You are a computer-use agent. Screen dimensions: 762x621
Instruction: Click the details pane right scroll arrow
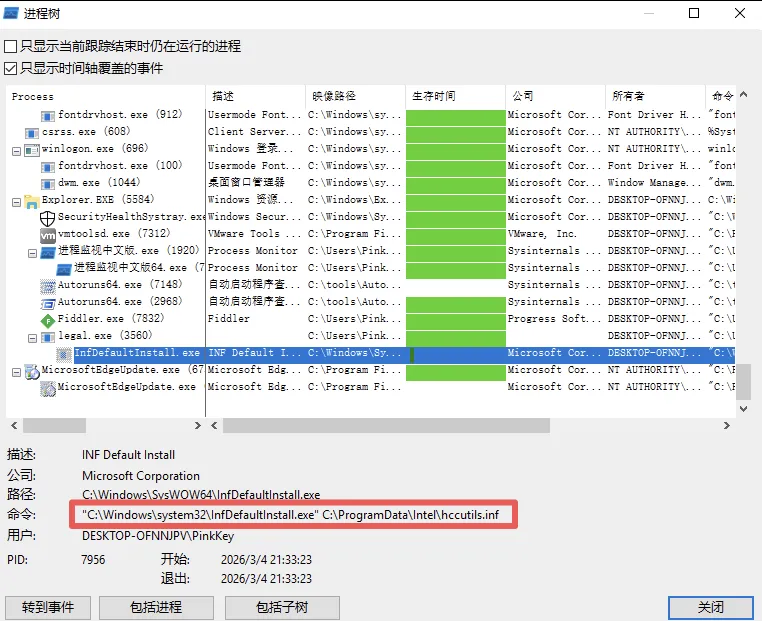[x=727, y=426]
